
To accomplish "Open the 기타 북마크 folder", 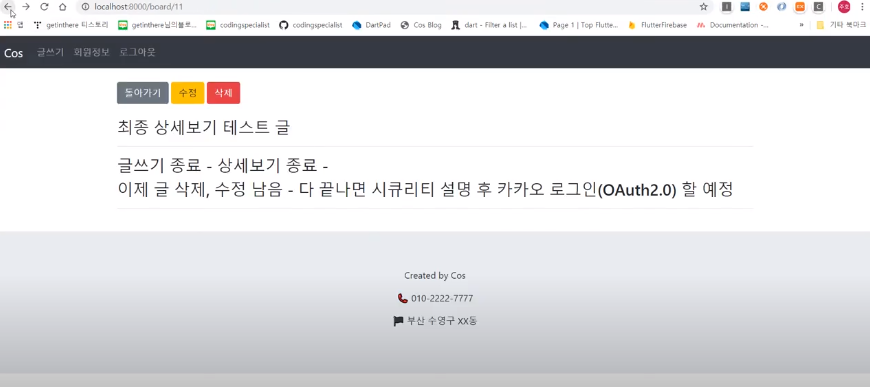I will (841, 25).
